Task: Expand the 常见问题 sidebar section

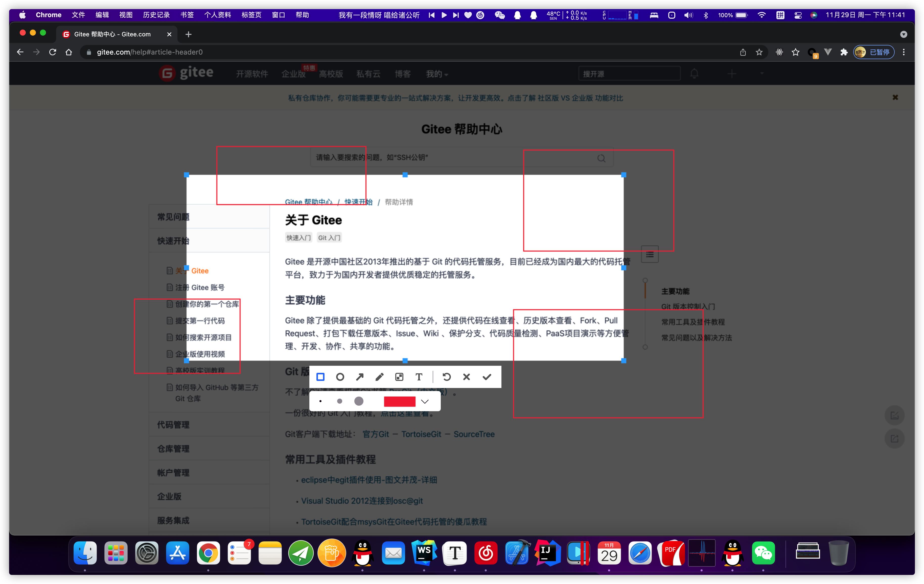Action: 209,217
